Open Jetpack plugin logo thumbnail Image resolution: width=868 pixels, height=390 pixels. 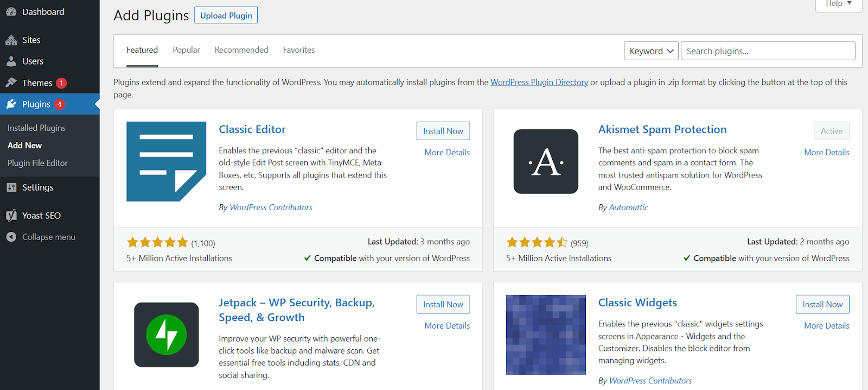tap(166, 335)
